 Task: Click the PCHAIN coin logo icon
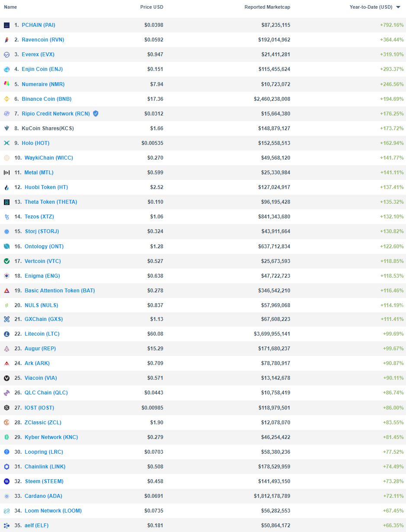(6, 25)
